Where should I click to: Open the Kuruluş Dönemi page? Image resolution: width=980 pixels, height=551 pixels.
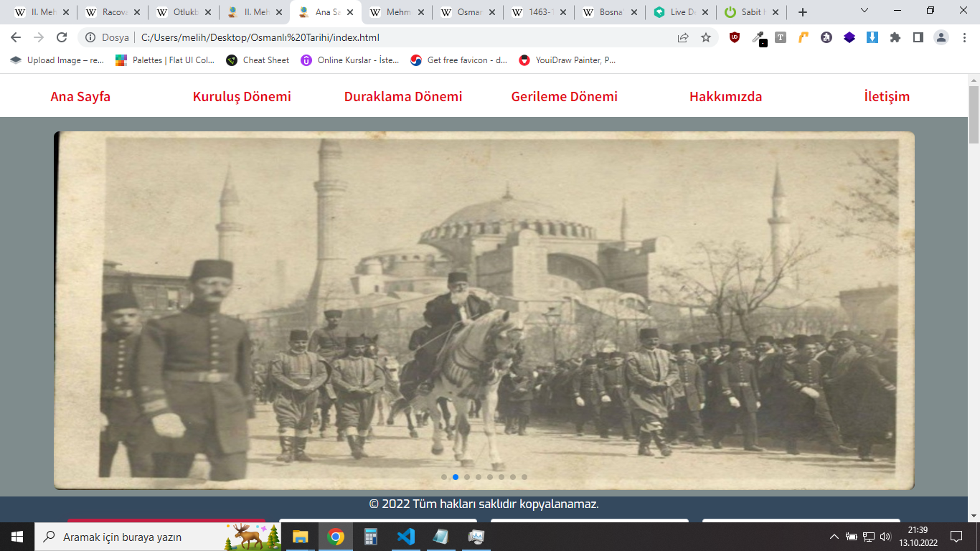click(242, 96)
